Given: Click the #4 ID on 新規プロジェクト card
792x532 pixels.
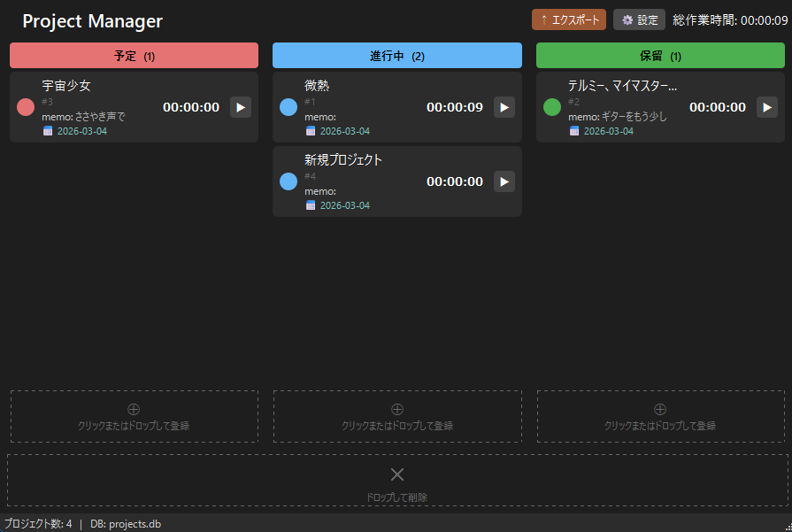Looking at the screenshot, I should click(x=310, y=176).
